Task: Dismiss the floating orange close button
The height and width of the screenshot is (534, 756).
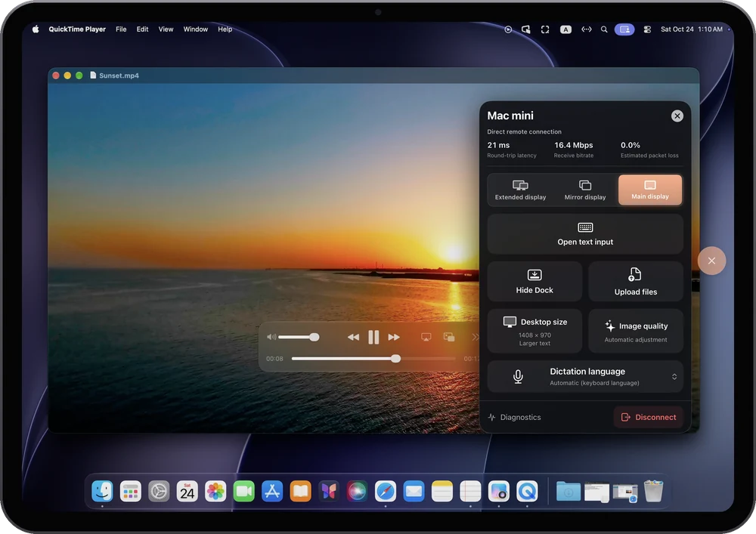Action: click(x=711, y=261)
